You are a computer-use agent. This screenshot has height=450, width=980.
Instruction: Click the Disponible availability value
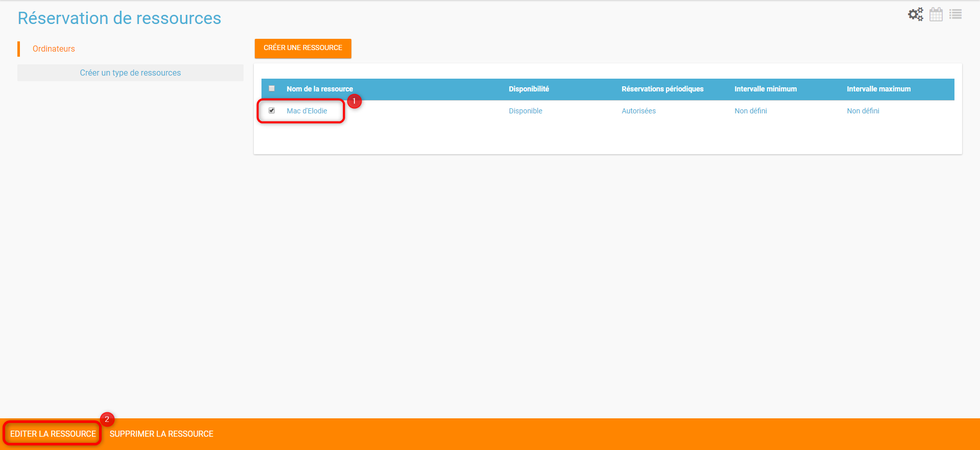525,111
